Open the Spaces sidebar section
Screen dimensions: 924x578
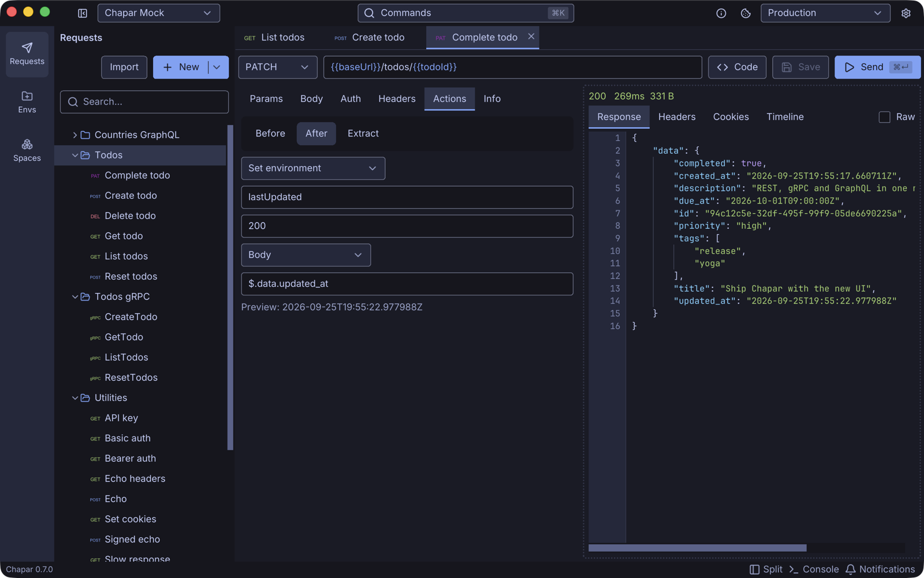27,150
